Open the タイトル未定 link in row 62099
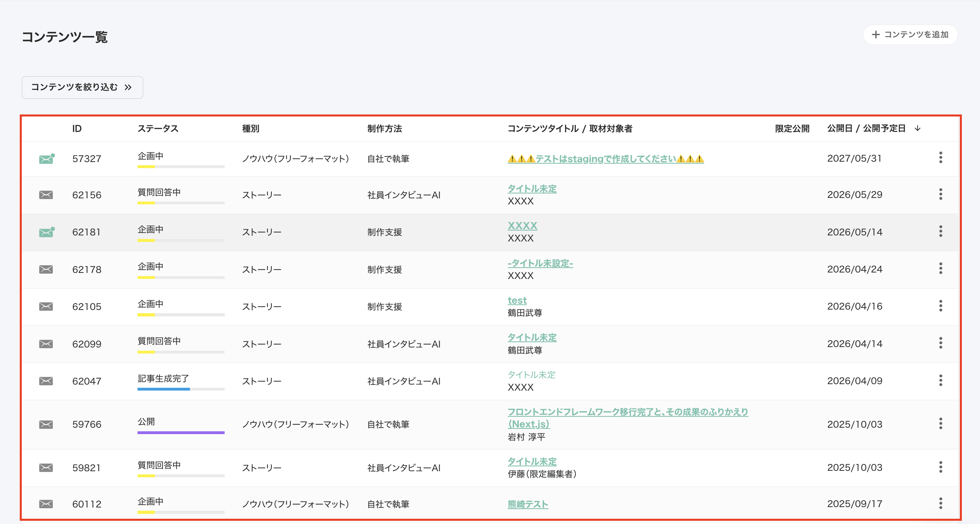 532,337
